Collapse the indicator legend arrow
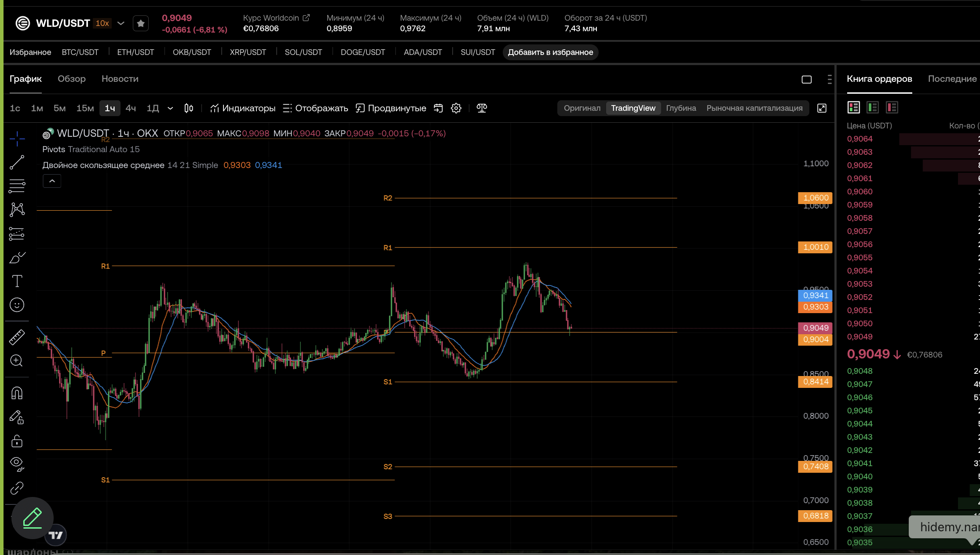The height and width of the screenshot is (555, 980). click(52, 181)
